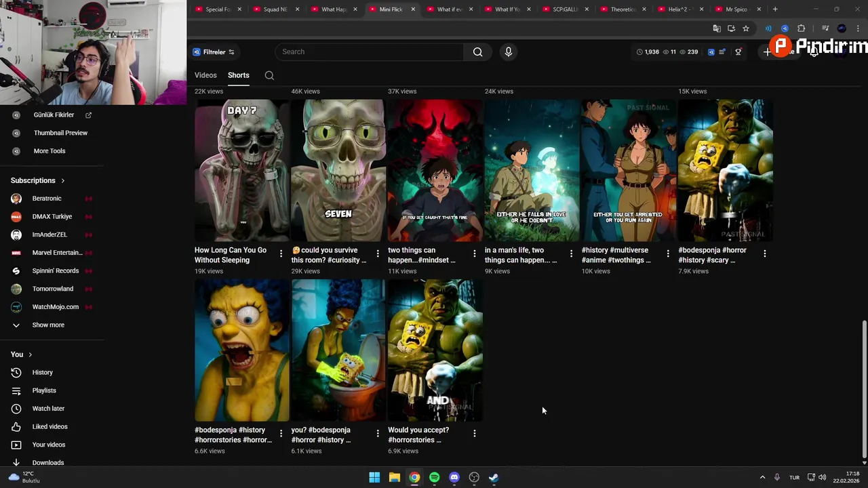Open Spotify from taskbar
The height and width of the screenshot is (488, 868).
click(434, 477)
